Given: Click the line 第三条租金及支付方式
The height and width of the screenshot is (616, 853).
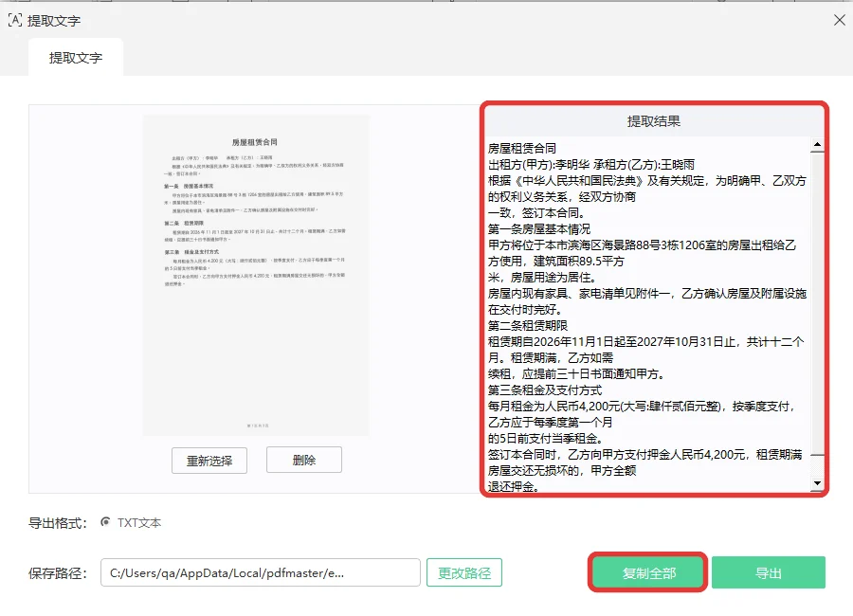Looking at the screenshot, I should coord(545,390).
